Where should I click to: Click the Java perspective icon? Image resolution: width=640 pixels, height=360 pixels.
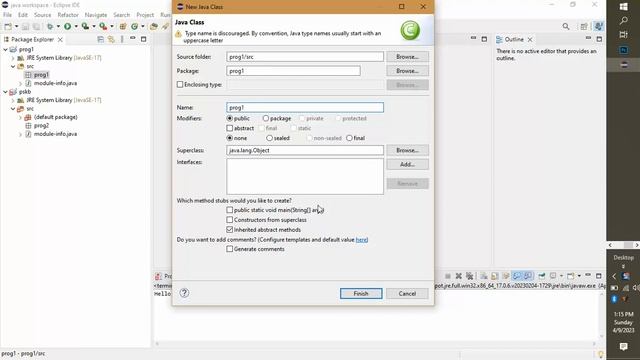point(598,26)
